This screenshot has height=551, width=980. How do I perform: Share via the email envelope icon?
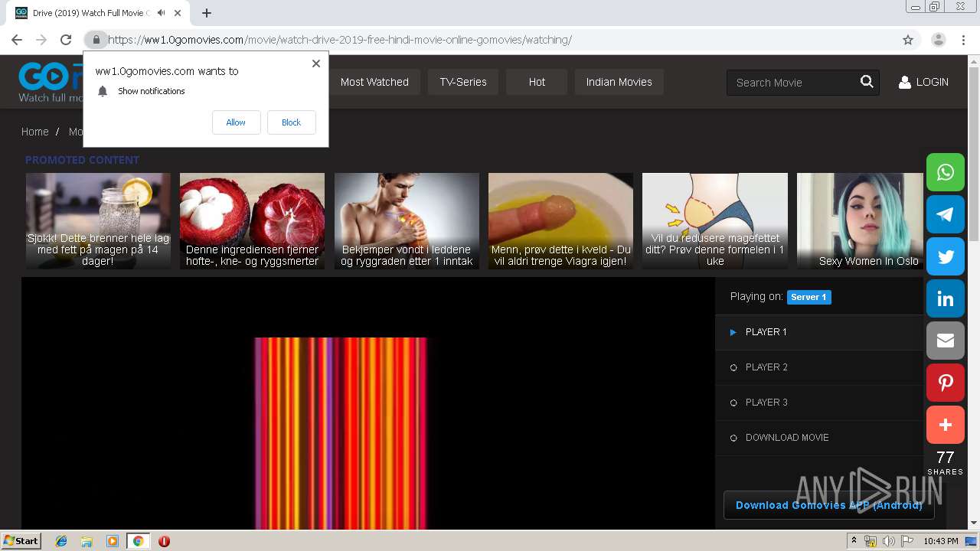coord(946,341)
